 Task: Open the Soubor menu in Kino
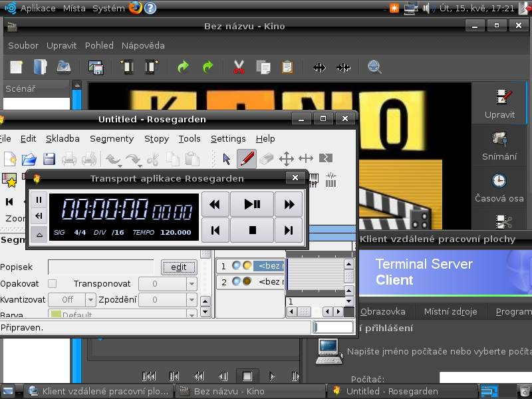click(23, 45)
